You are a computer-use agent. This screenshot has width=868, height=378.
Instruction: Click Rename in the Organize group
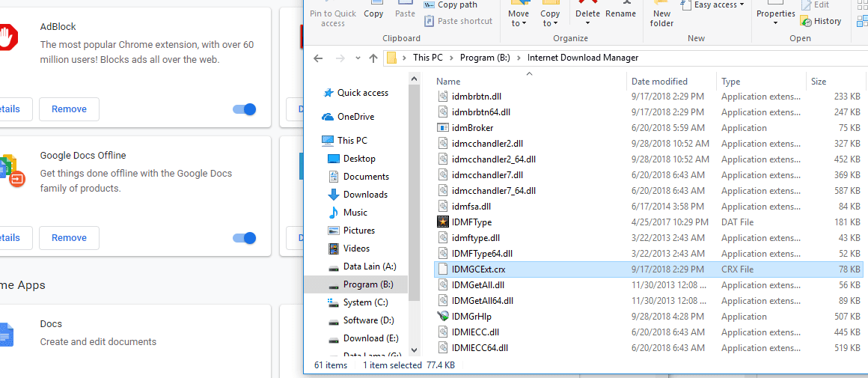click(620, 13)
